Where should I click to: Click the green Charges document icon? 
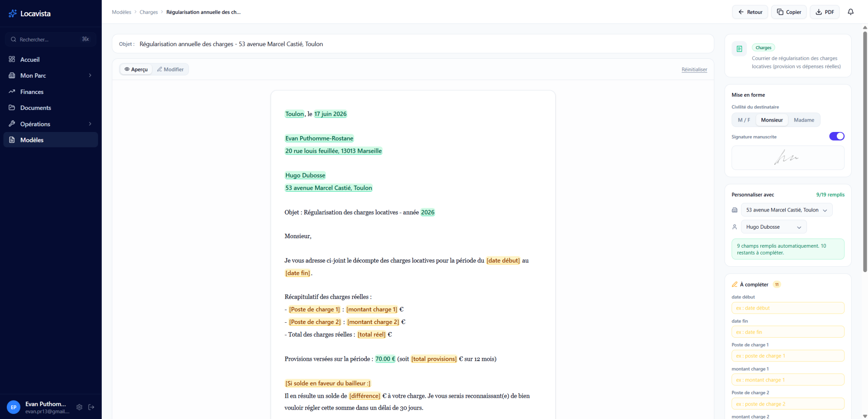[x=740, y=49]
